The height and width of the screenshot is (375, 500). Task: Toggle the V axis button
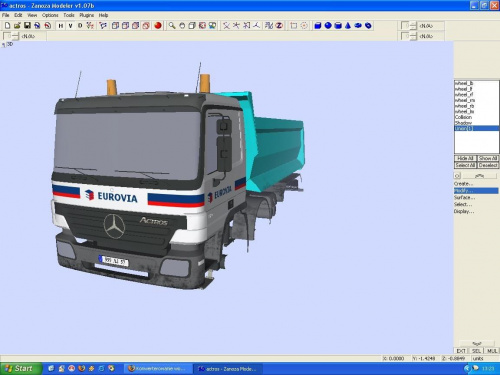pyautogui.click(x=70, y=26)
